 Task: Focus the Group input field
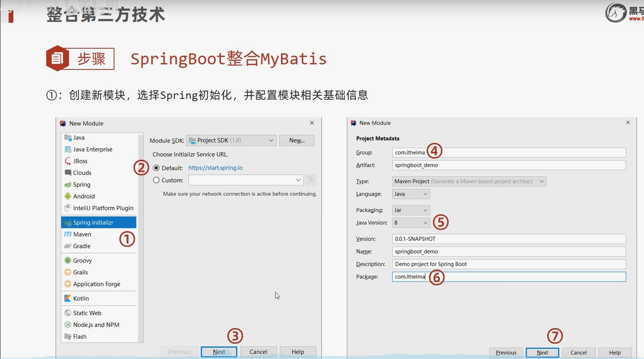pos(509,153)
